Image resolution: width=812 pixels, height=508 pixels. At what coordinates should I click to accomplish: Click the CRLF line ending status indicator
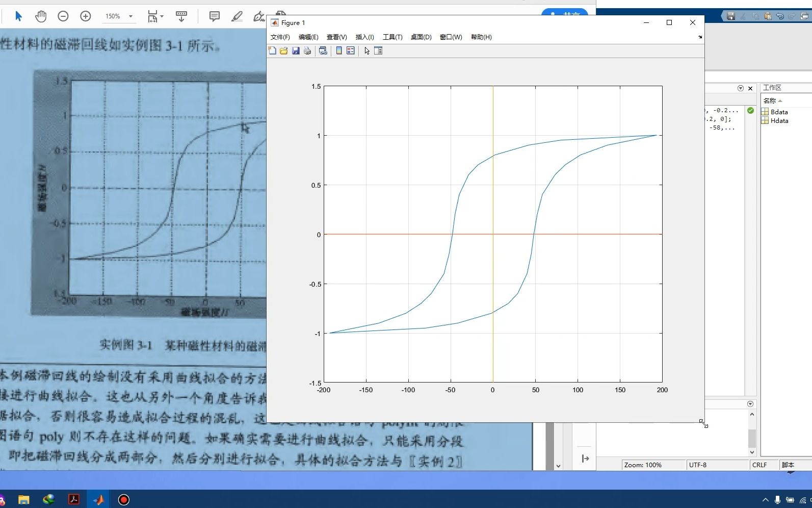(x=764, y=465)
